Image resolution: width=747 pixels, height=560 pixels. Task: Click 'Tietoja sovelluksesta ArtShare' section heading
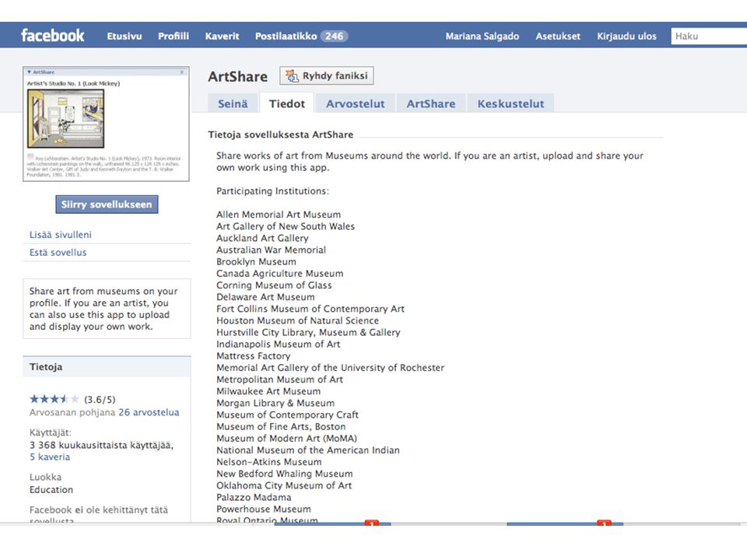point(281,135)
